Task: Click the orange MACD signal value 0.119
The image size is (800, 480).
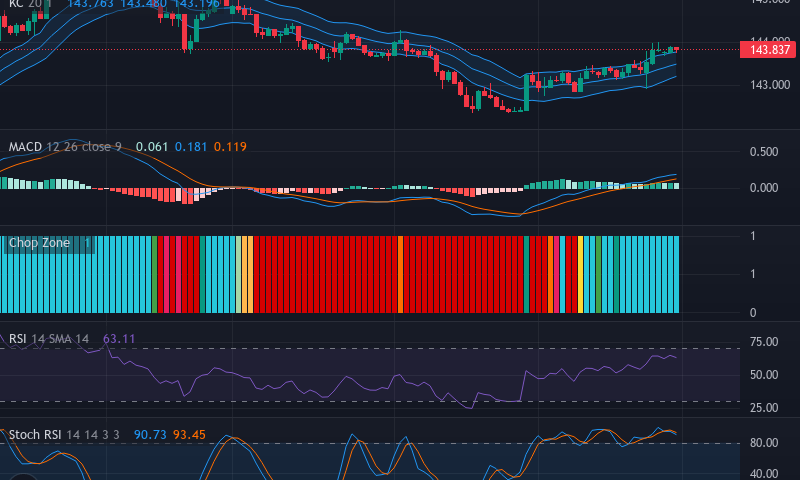Action: click(230, 147)
